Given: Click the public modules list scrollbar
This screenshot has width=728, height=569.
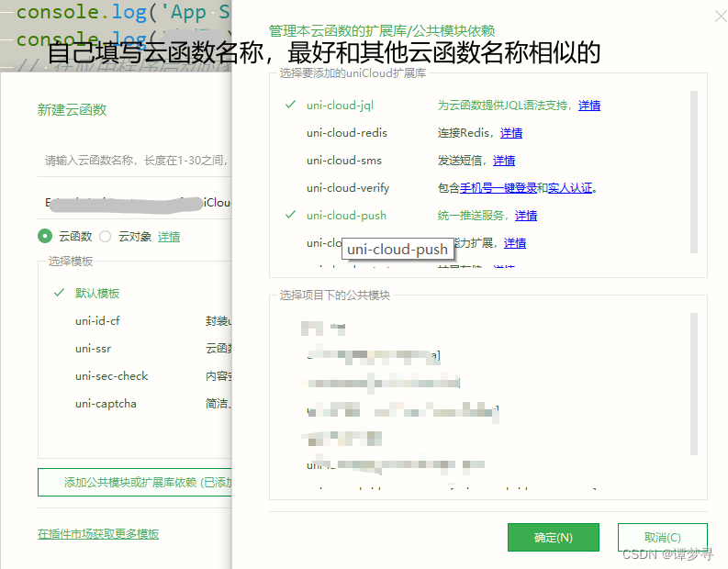Looking at the screenshot, I should click(x=694, y=384).
